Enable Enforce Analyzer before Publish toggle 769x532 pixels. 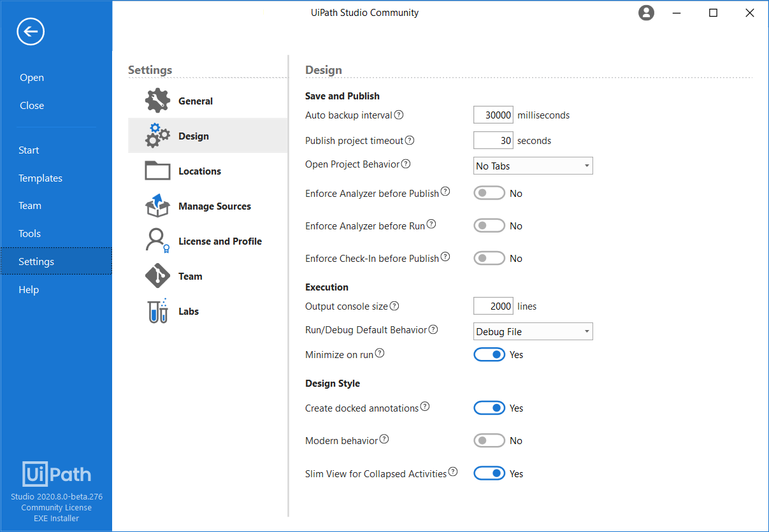[x=489, y=193]
